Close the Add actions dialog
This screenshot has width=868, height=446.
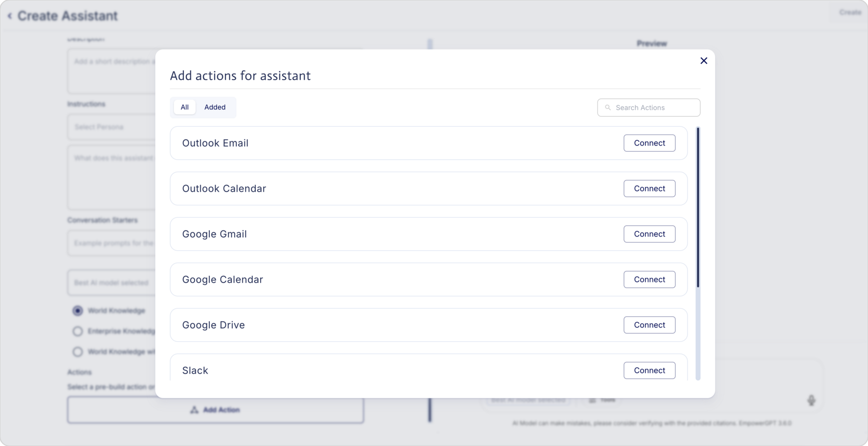(x=704, y=61)
